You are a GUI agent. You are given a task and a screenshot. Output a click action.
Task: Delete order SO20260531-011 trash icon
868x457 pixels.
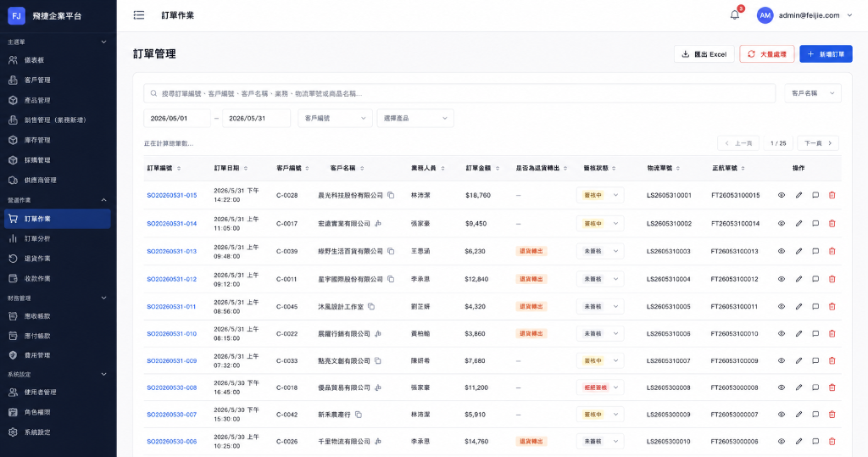point(832,307)
